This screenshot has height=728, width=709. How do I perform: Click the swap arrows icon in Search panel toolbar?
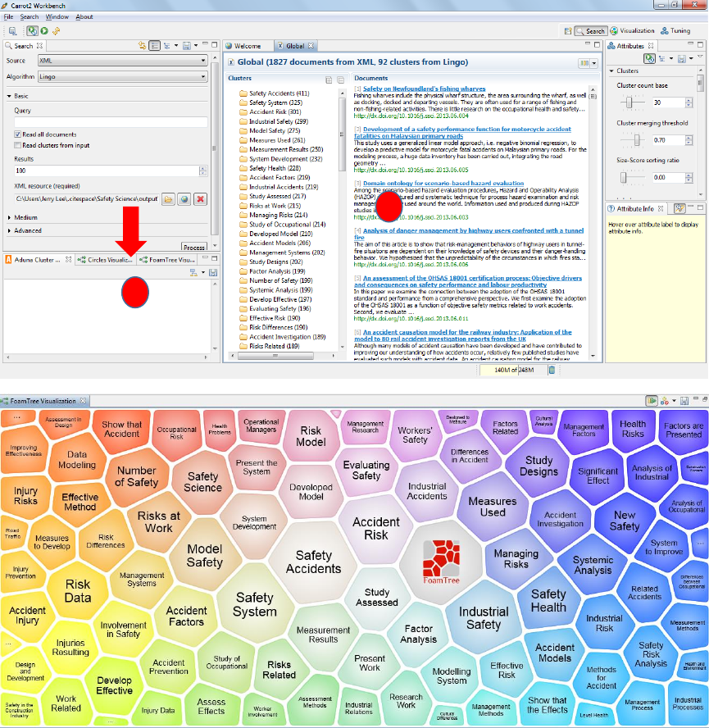[x=142, y=46]
